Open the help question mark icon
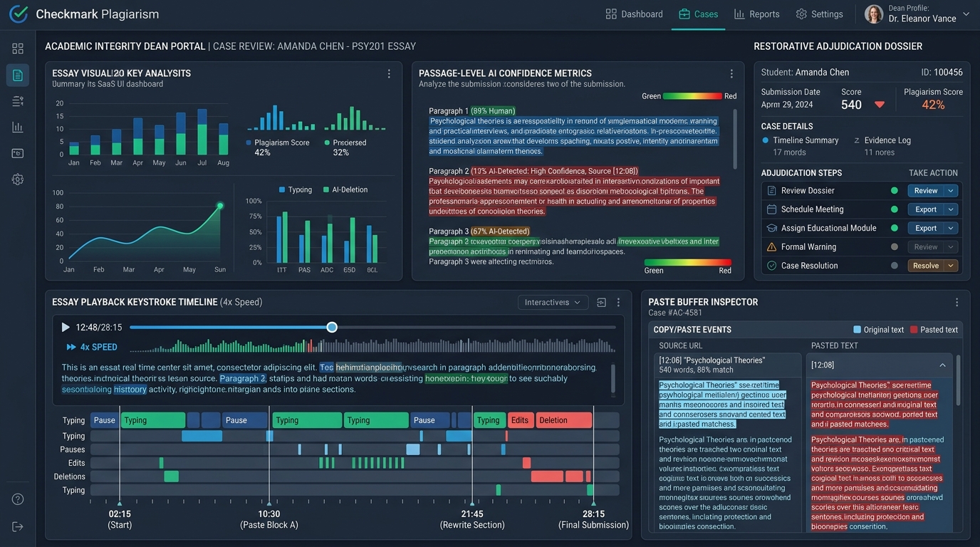The image size is (980, 547). click(18, 499)
